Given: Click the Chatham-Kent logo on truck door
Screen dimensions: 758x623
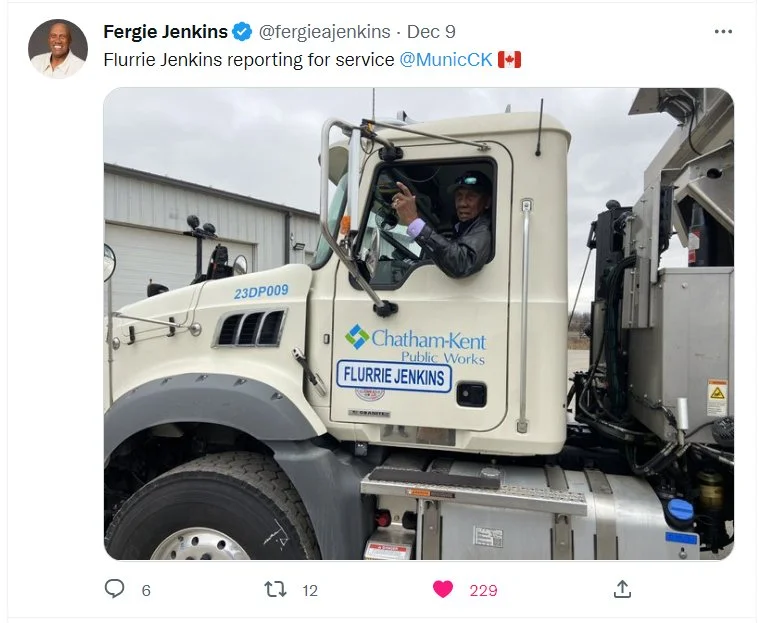Looking at the screenshot, I should [x=415, y=344].
